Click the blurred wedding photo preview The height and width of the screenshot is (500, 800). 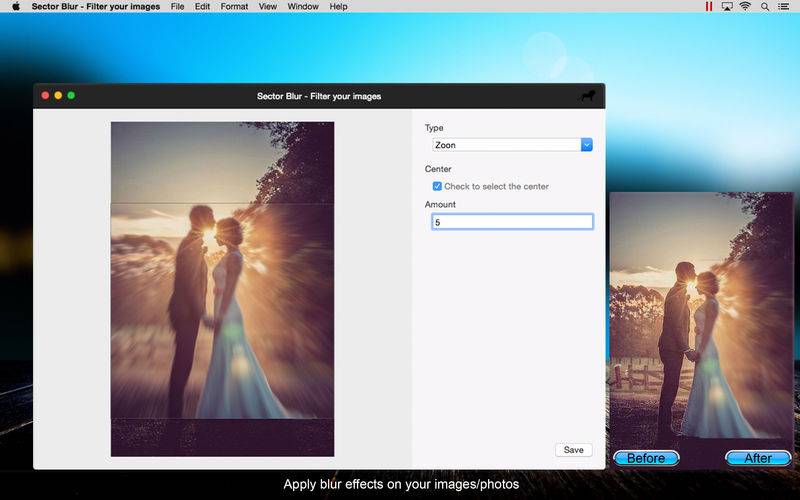(x=222, y=289)
